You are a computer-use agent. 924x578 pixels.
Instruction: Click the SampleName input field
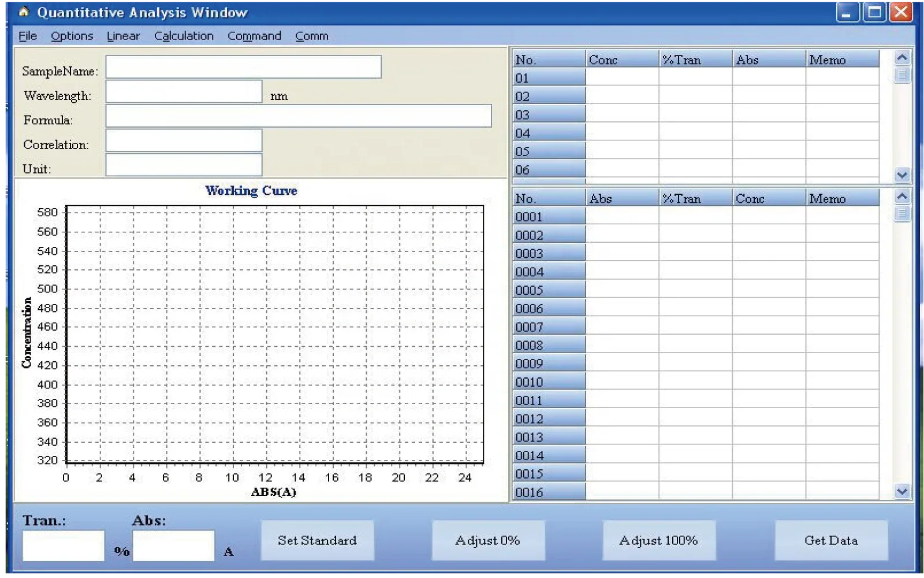pyautogui.click(x=243, y=67)
